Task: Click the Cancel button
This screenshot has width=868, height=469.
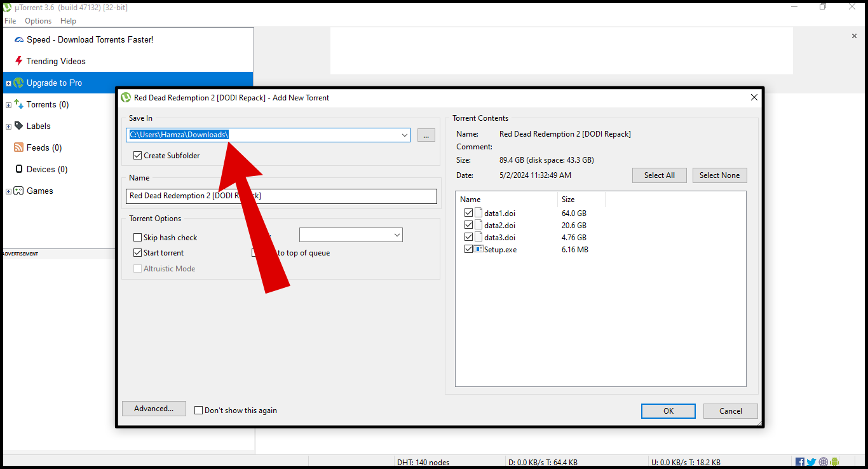Action: point(731,411)
